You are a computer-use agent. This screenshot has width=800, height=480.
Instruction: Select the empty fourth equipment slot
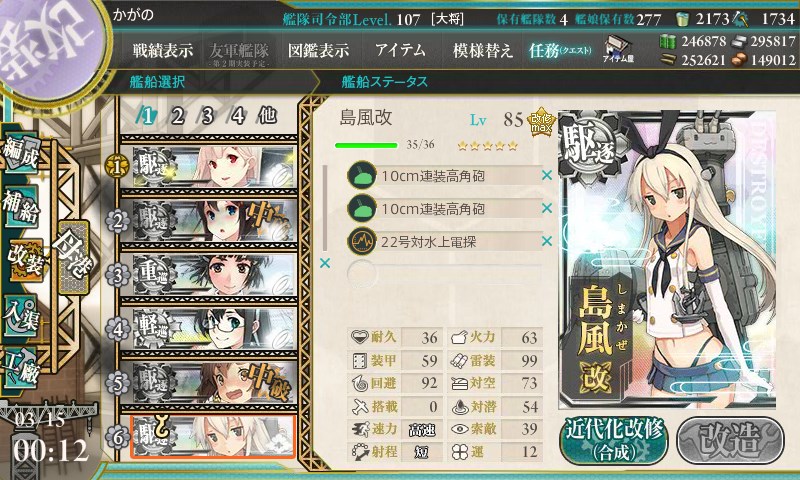point(444,274)
